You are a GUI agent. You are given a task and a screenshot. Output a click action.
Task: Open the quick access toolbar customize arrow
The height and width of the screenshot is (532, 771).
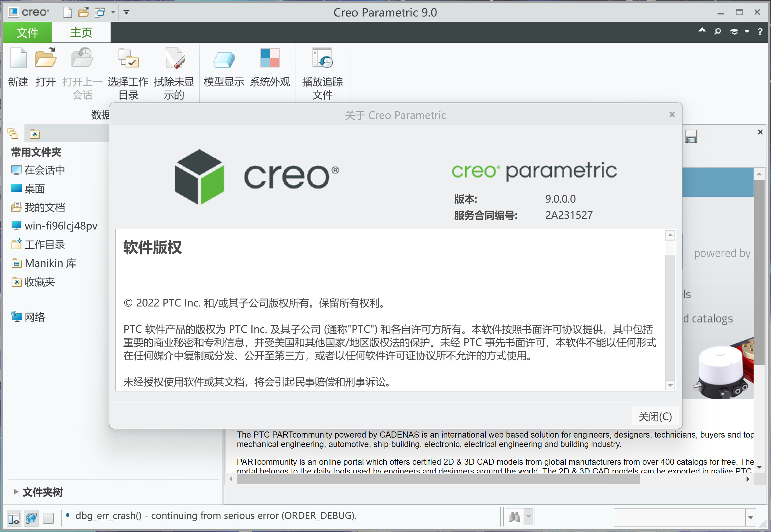[126, 12]
